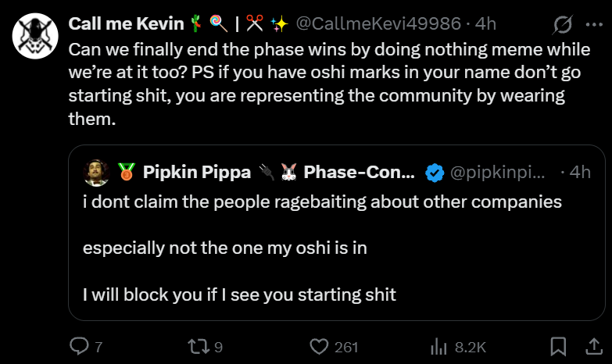Open the @CallmeKevi49986 handle link

click(378, 23)
